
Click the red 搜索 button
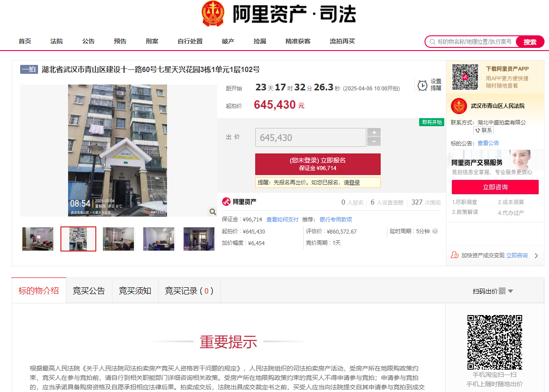[530, 42]
